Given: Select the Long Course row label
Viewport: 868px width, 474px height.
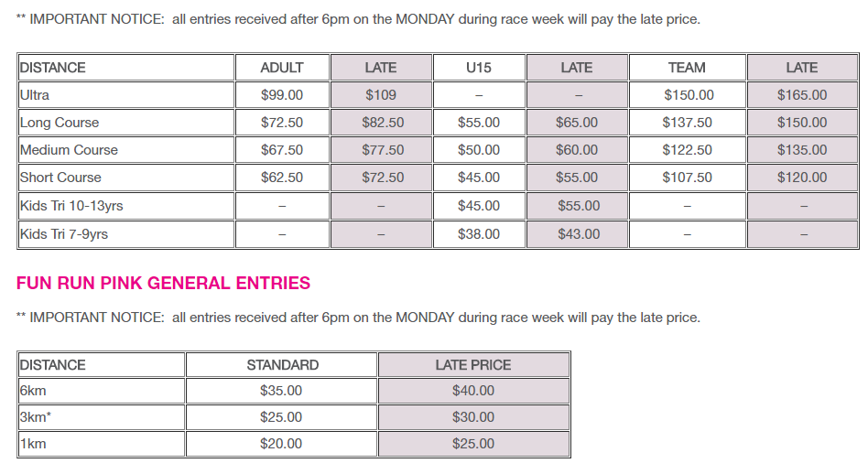Looking at the screenshot, I should [x=60, y=123].
